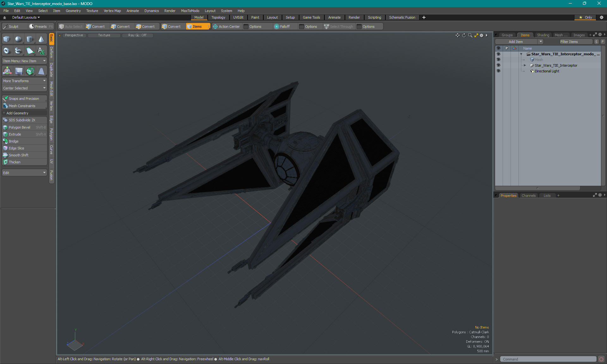Click the Items panel settings gear
This screenshot has width=607, height=364.
click(600, 35)
